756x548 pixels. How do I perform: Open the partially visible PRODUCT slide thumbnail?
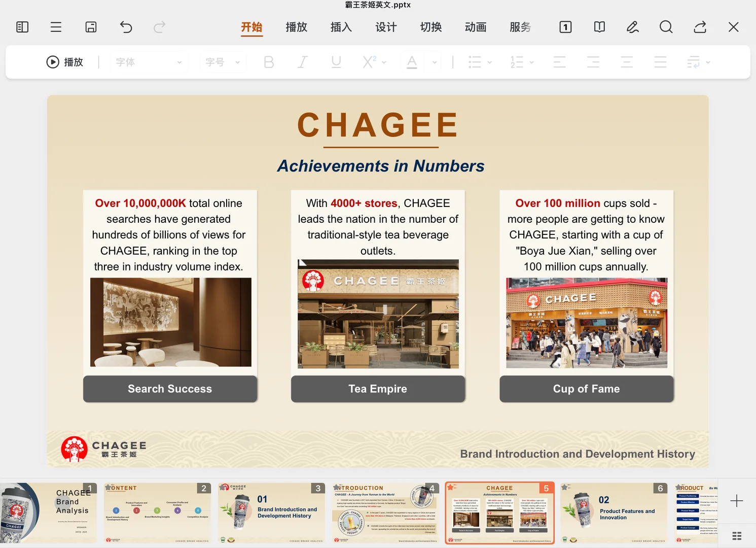tap(696, 513)
